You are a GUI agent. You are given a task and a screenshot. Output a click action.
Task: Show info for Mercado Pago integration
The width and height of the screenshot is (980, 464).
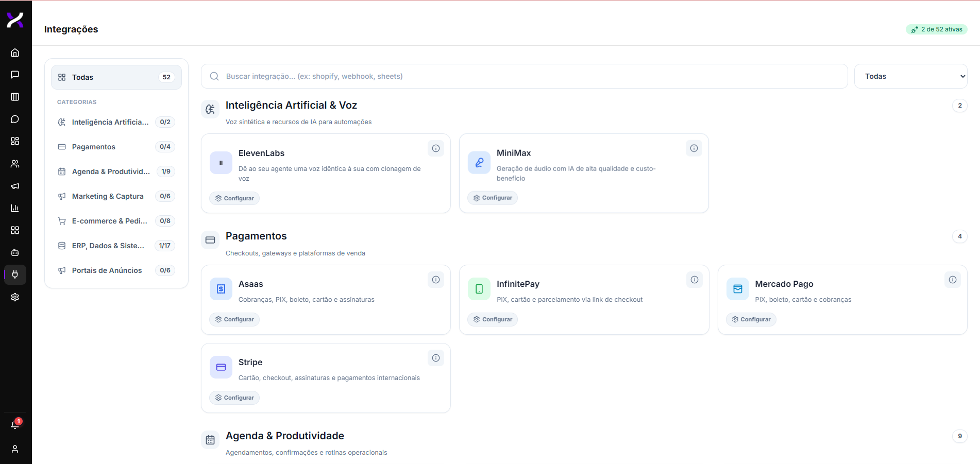click(953, 280)
